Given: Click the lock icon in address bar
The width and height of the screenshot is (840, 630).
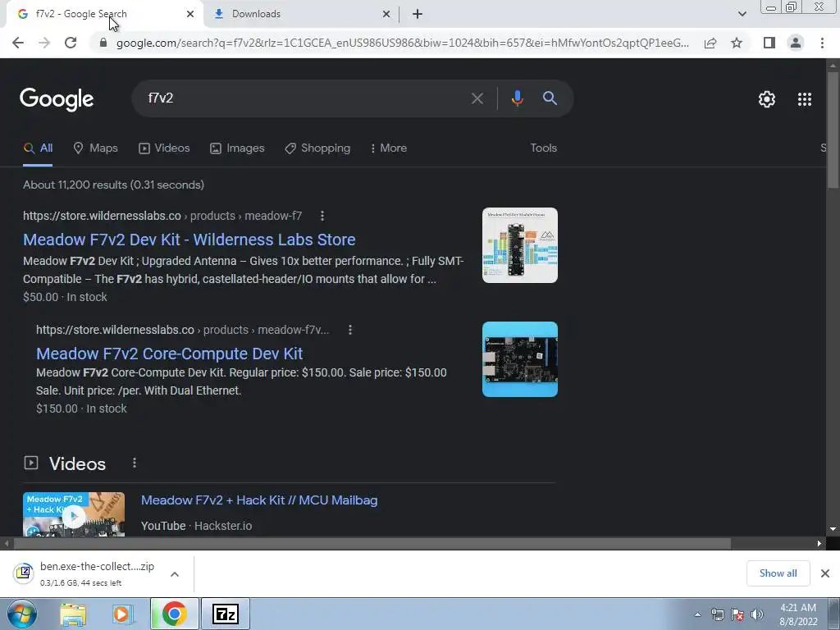Looking at the screenshot, I should 103,43.
